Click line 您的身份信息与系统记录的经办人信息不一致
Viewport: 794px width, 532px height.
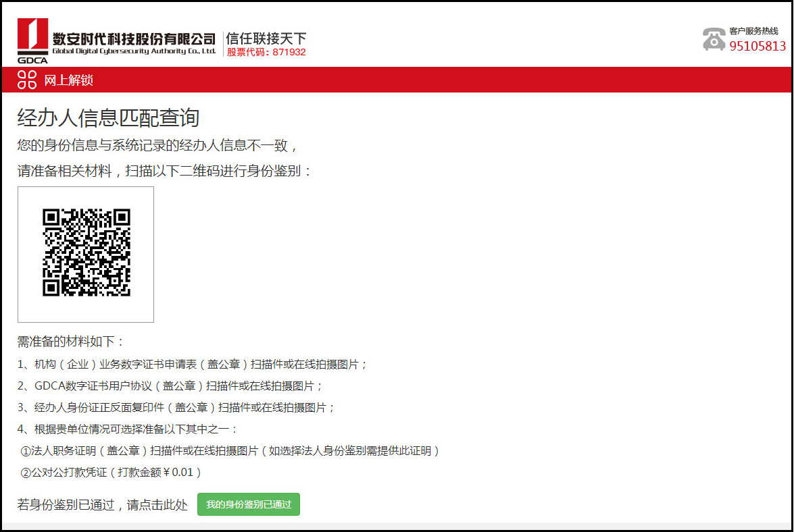click(x=157, y=146)
